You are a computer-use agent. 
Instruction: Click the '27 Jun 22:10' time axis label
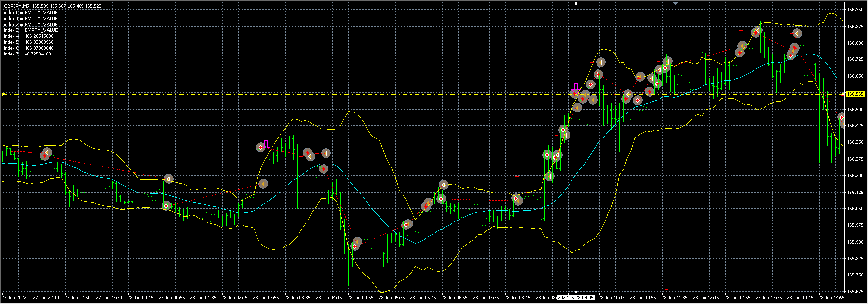click(46, 297)
